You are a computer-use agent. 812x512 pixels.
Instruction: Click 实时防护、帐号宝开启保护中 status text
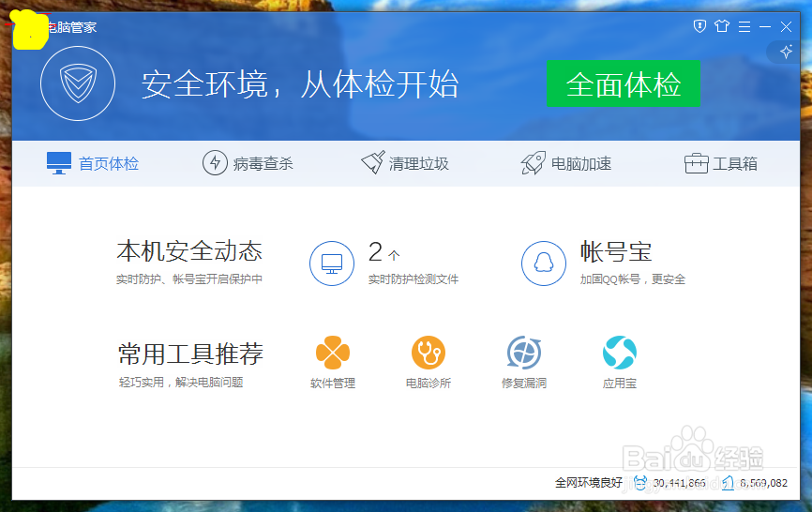click(189, 279)
